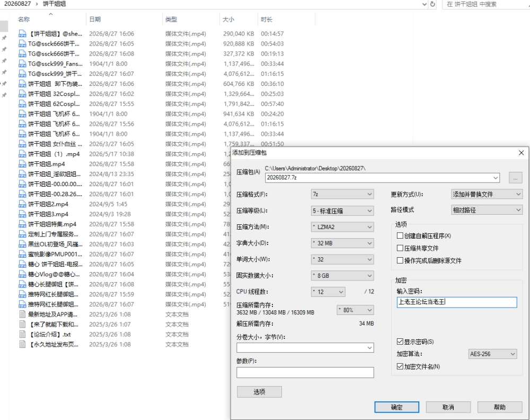Click the icon of 饼干姐姐-00.00.00 file

coord(22,185)
